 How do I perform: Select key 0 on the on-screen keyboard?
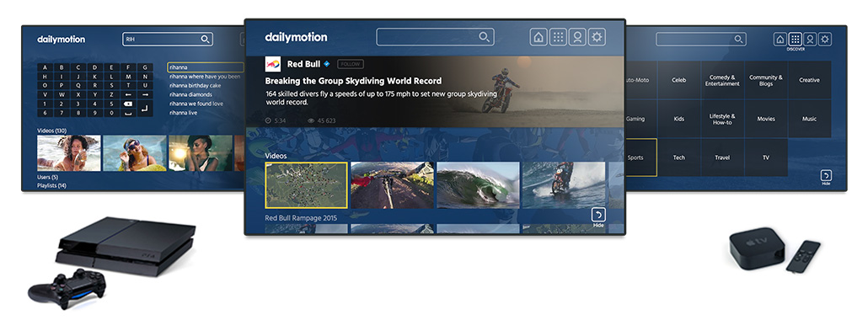click(x=112, y=113)
